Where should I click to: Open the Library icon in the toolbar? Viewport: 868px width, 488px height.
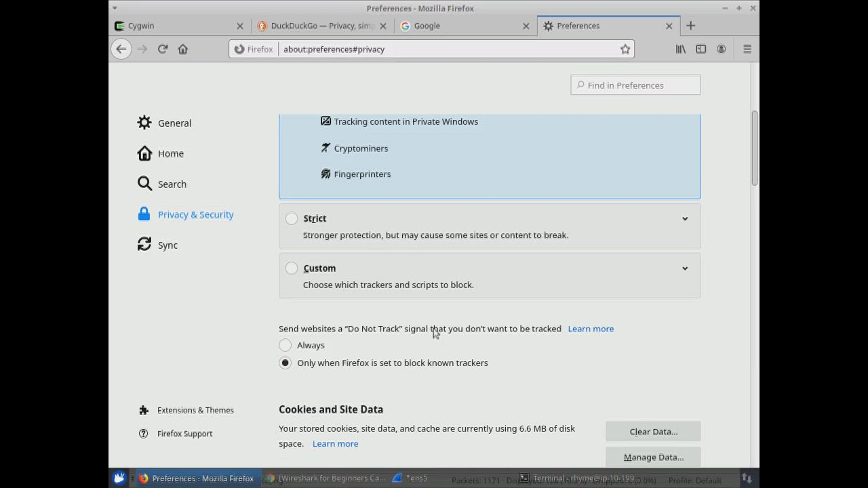(x=680, y=49)
